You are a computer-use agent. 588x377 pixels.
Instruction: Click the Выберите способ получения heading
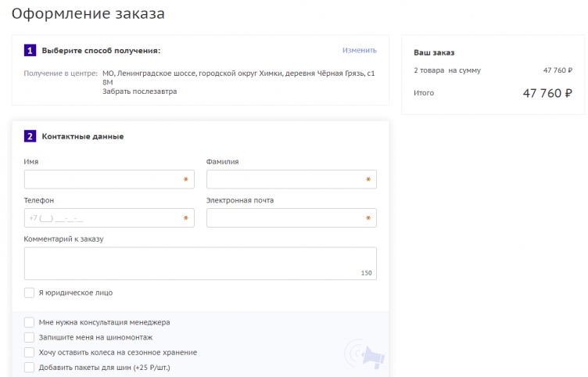[x=101, y=51]
